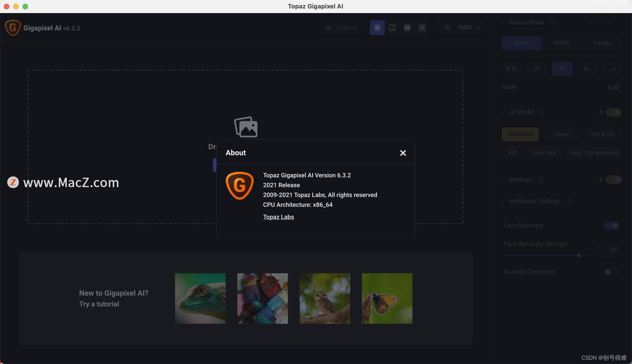This screenshot has height=364, width=632.
Task: Click the Topaz Labs hyperlink
Action: click(278, 217)
